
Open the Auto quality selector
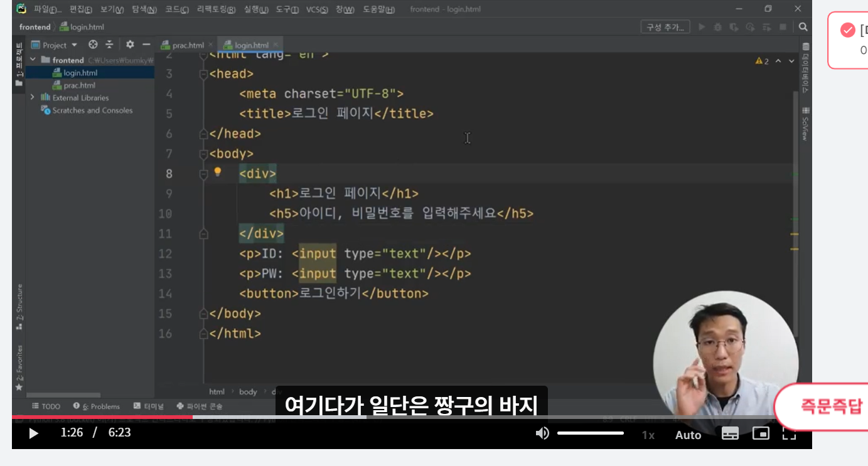coord(688,435)
